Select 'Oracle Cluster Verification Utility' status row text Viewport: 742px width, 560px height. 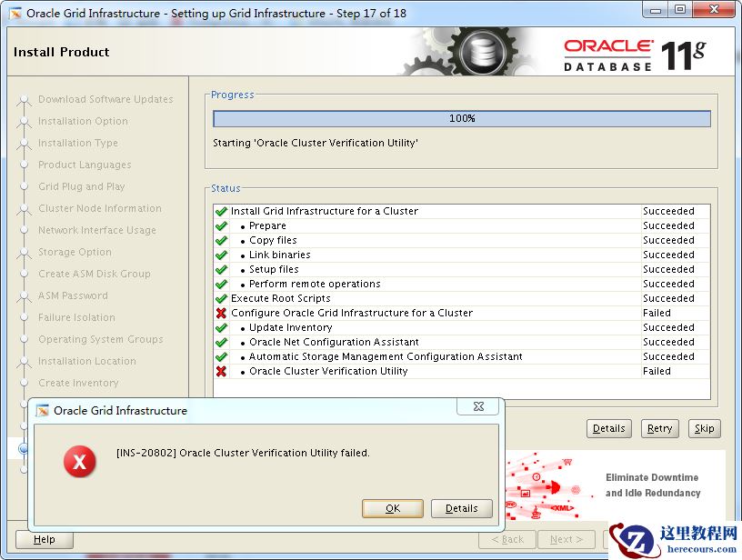328,371
